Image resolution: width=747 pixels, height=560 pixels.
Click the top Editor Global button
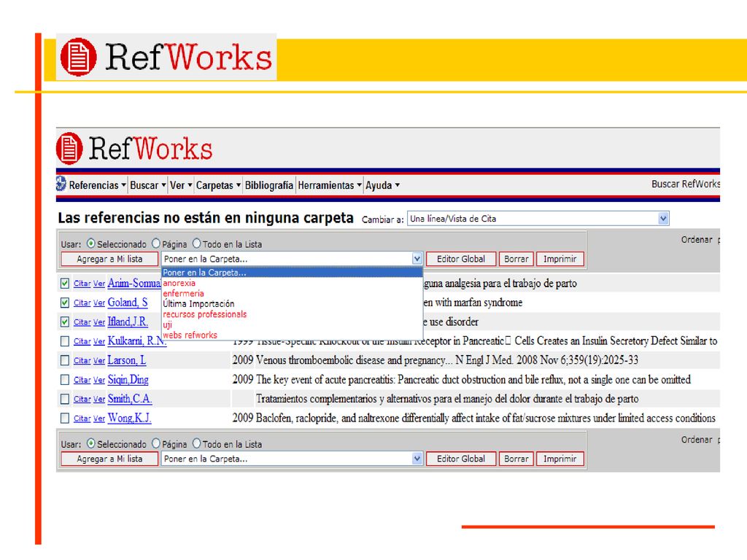(x=461, y=259)
